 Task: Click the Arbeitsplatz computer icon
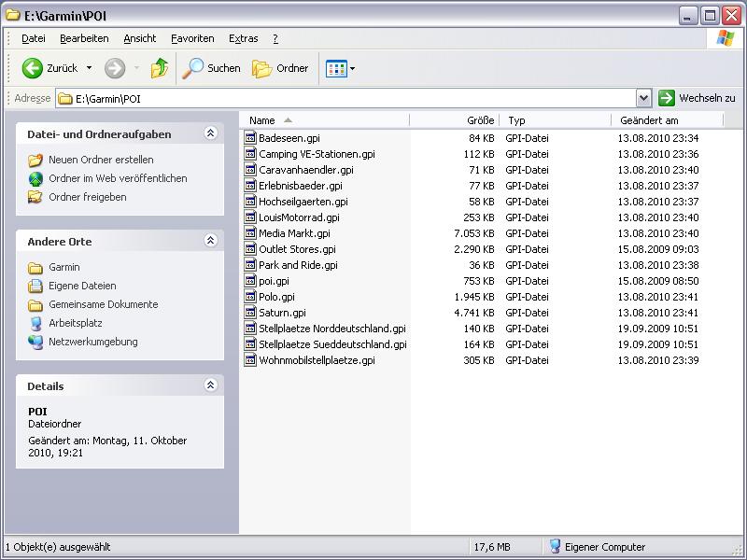click(x=35, y=323)
